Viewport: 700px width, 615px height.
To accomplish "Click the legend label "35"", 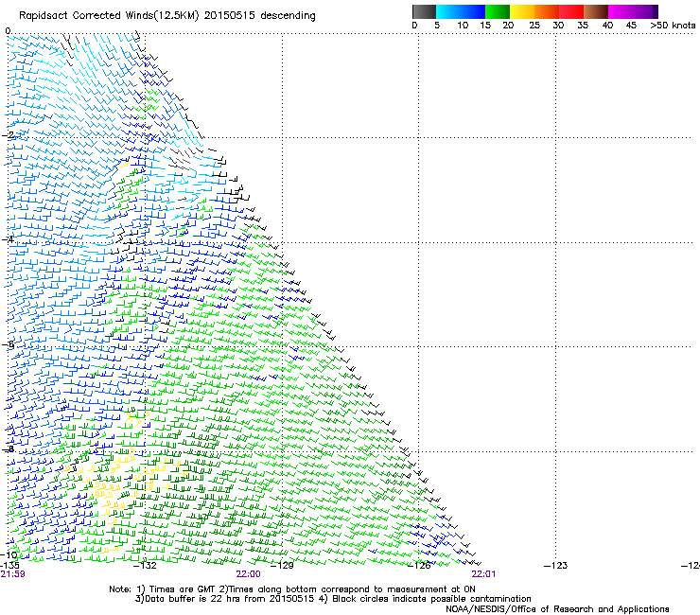I will coord(583,26).
